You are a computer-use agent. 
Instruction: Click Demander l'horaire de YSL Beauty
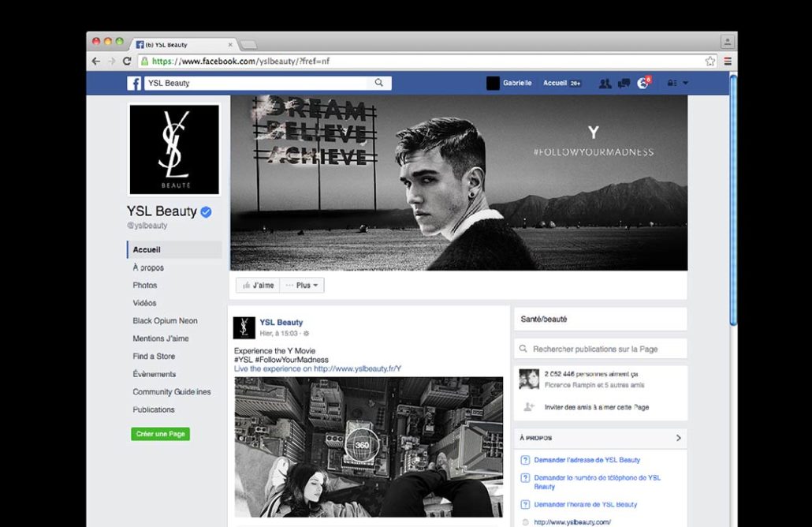[x=586, y=504]
